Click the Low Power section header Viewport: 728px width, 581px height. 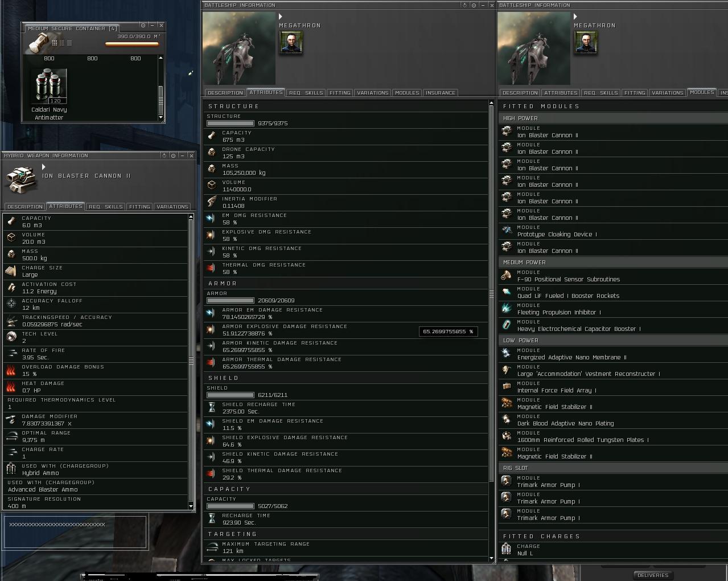613,340
